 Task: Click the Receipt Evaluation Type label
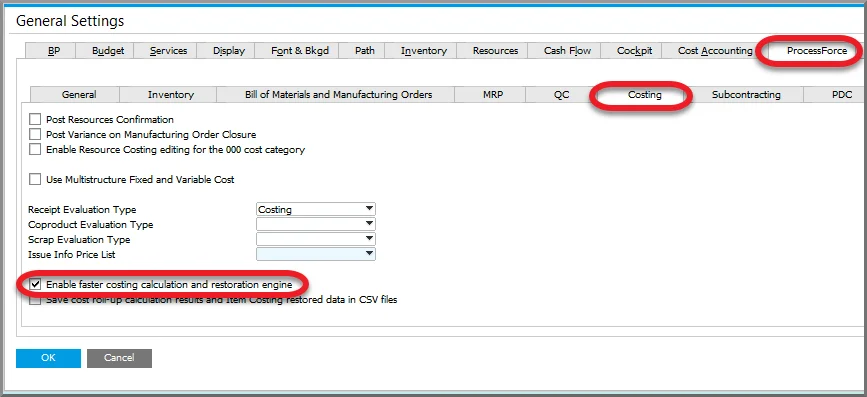(x=82, y=210)
